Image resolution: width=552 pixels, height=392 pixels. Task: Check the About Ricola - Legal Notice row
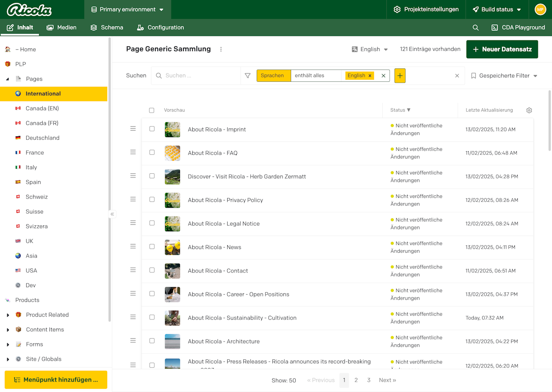point(152,223)
